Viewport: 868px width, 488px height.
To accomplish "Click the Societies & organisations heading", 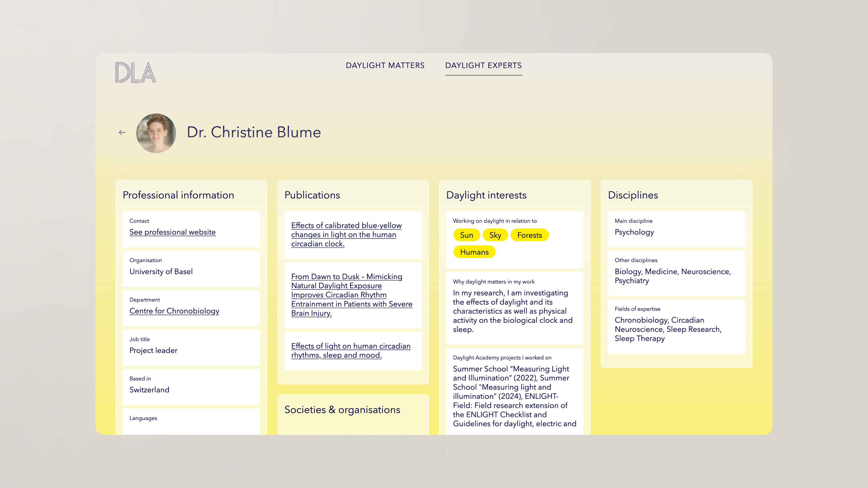I will click(342, 410).
